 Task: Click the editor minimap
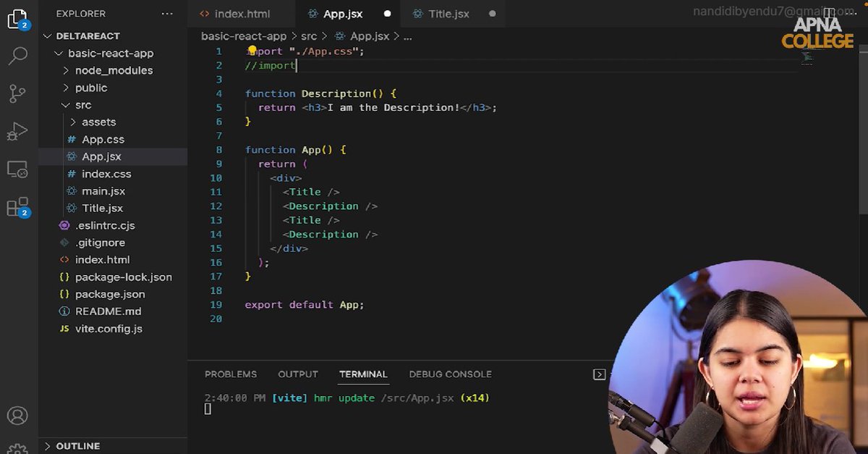pyautogui.click(x=807, y=56)
